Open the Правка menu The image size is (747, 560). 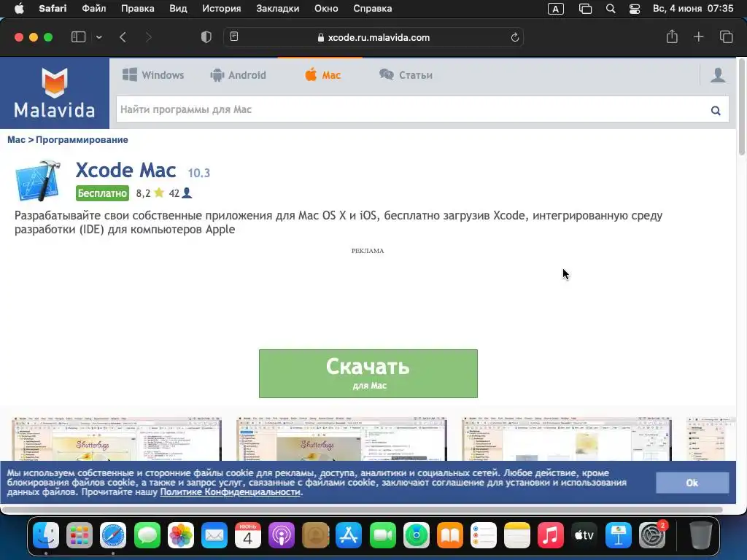[138, 9]
